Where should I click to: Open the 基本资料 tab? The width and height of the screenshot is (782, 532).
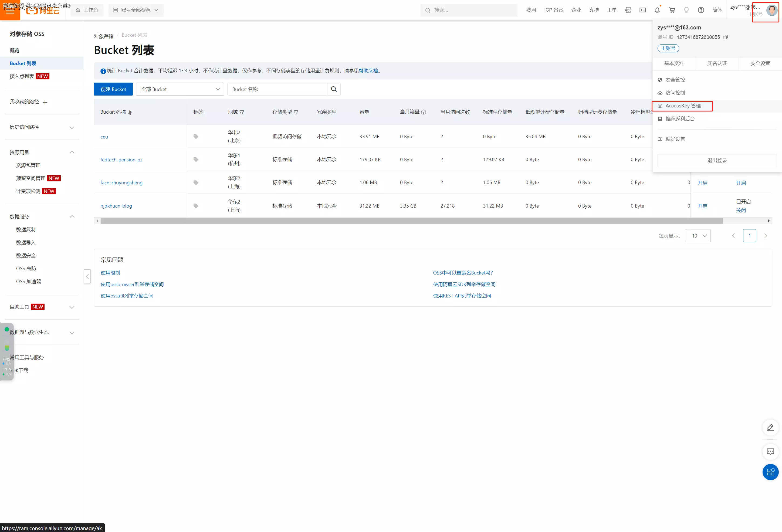(674, 64)
